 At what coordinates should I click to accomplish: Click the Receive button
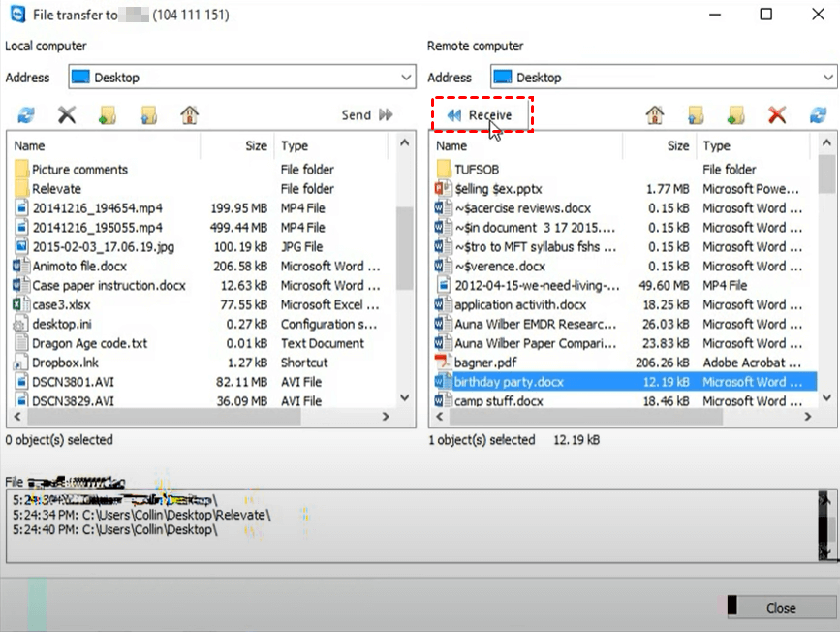pos(481,115)
